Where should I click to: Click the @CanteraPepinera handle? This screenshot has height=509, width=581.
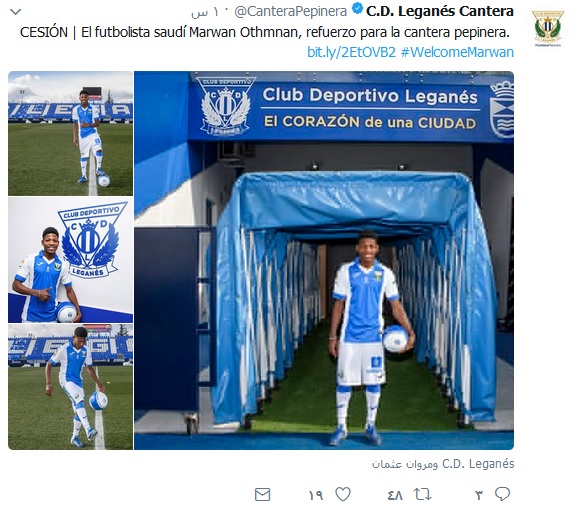coord(290,12)
